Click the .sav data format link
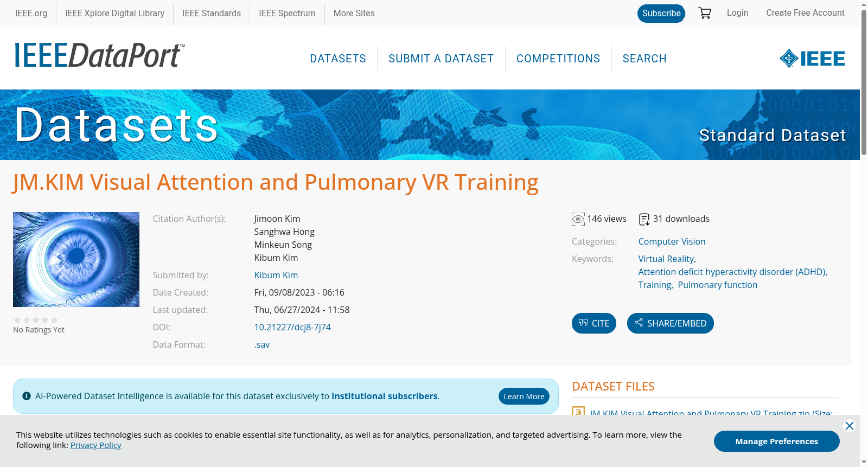 click(x=262, y=344)
